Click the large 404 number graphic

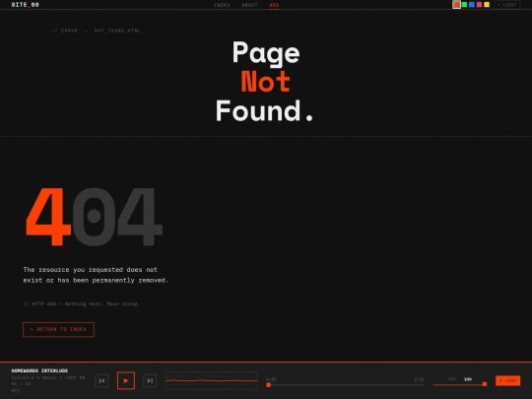coord(95,217)
